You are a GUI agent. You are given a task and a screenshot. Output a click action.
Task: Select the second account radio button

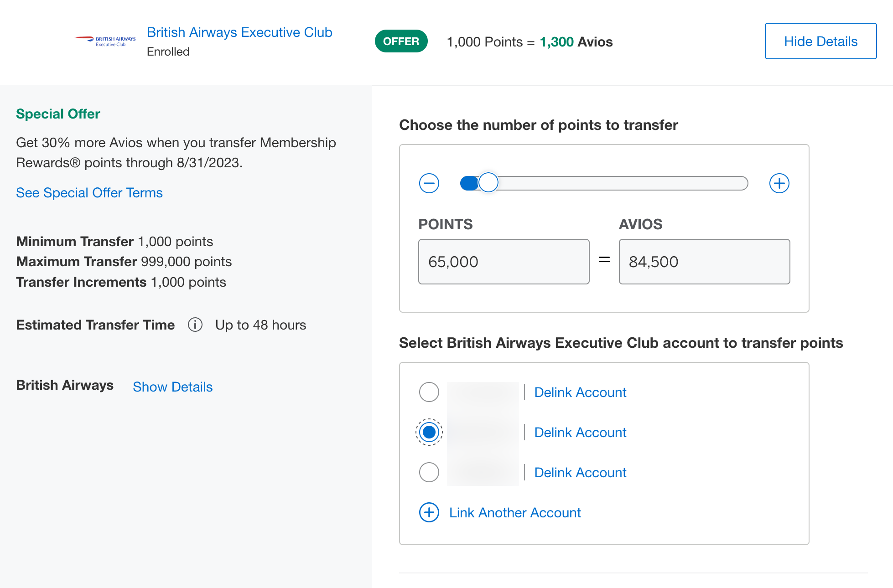pos(429,432)
